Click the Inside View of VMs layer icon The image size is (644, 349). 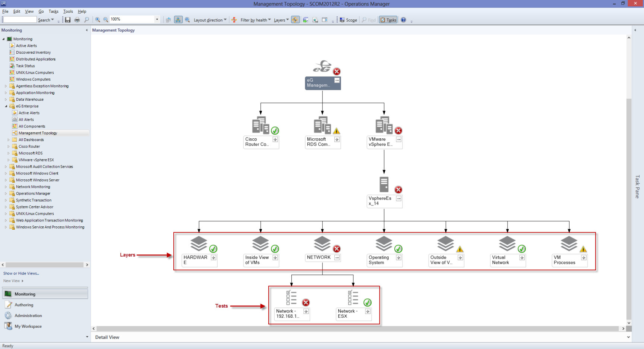261,244
